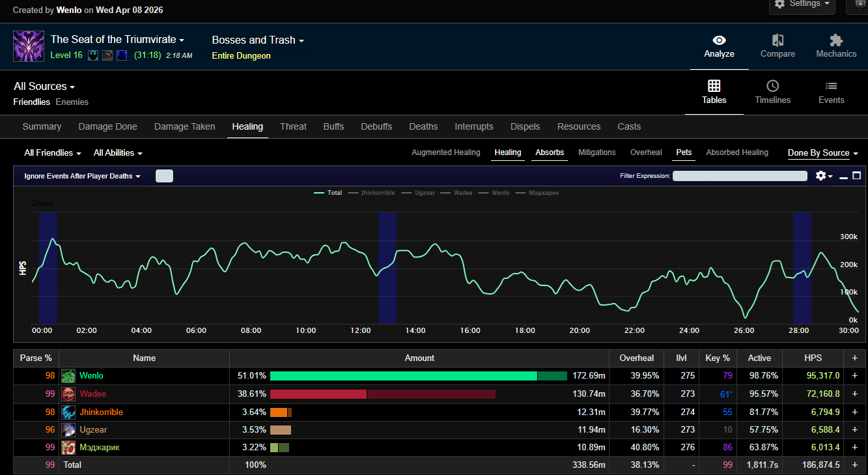868x475 pixels.
Task: Open the Done By Source dropdown
Action: [822, 153]
